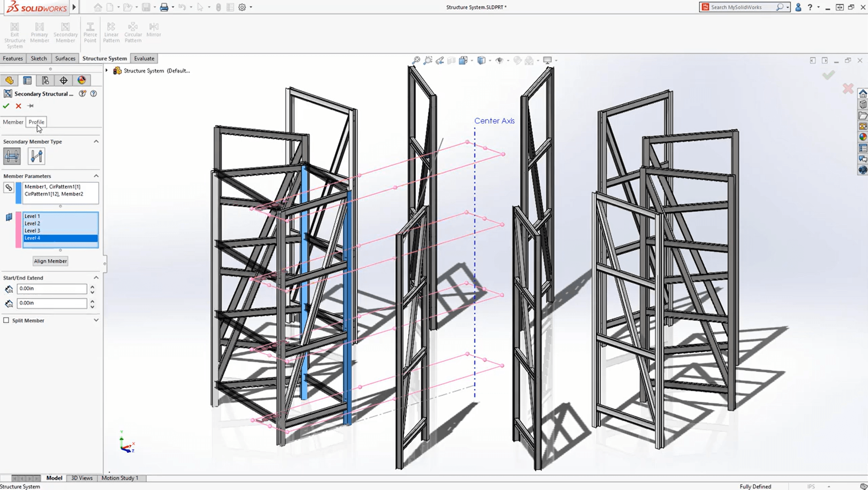Confirm the feature with the green checkmark
868x490 pixels.
(x=6, y=106)
